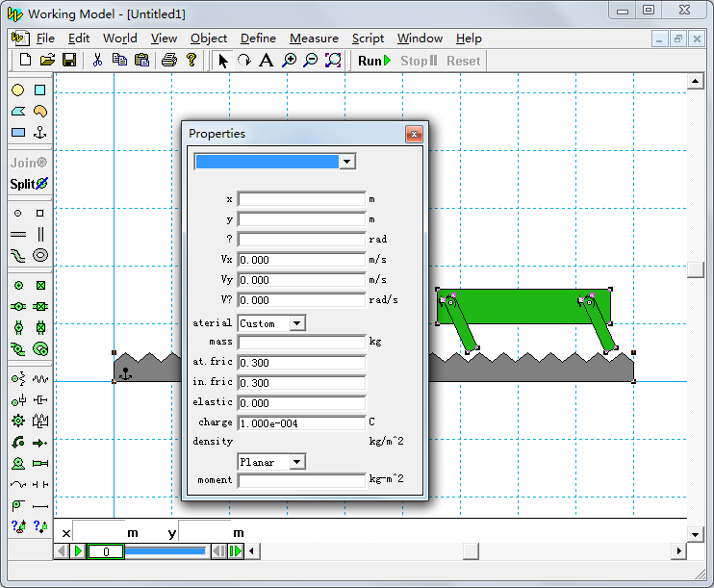This screenshot has width=714, height=588.
Task: Select the Curved slot joint tool
Action: pos(18,349)
